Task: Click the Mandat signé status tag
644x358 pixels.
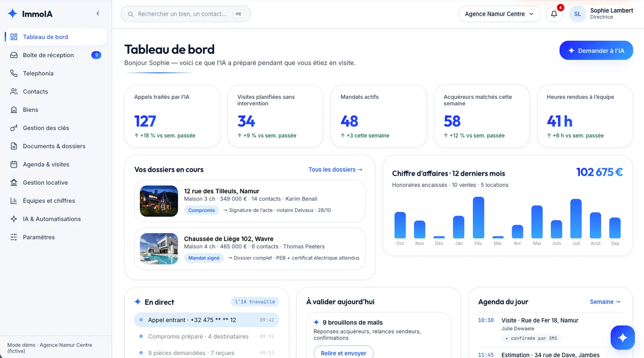Action: [204, 258]
